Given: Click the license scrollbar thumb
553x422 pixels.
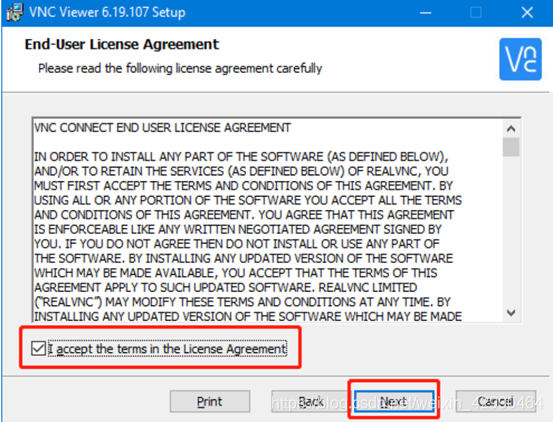Looking at the screenshot, I should coord(511,147).
